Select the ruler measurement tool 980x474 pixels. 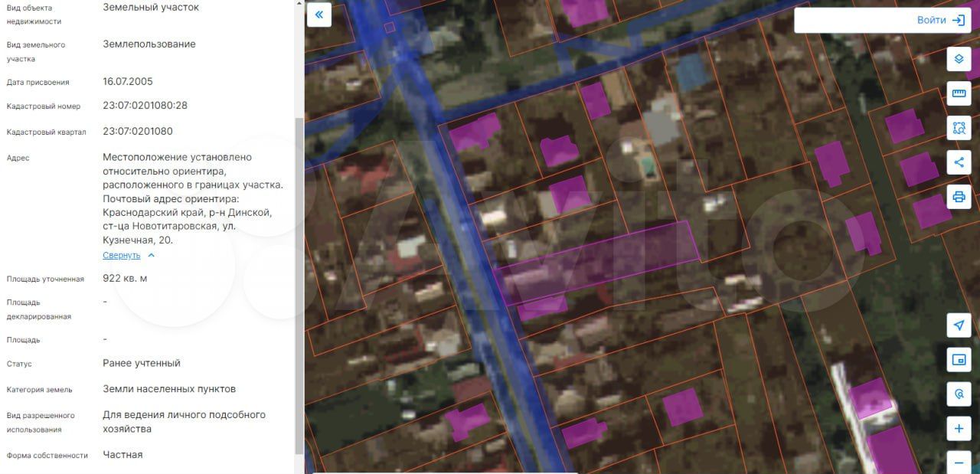pyautogui.click(x=959, y=94)
